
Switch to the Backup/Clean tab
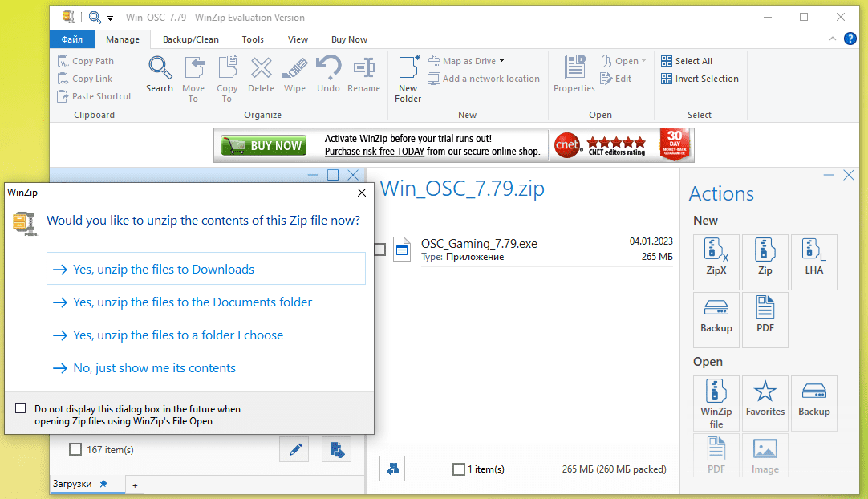click(x=190, y=39)
